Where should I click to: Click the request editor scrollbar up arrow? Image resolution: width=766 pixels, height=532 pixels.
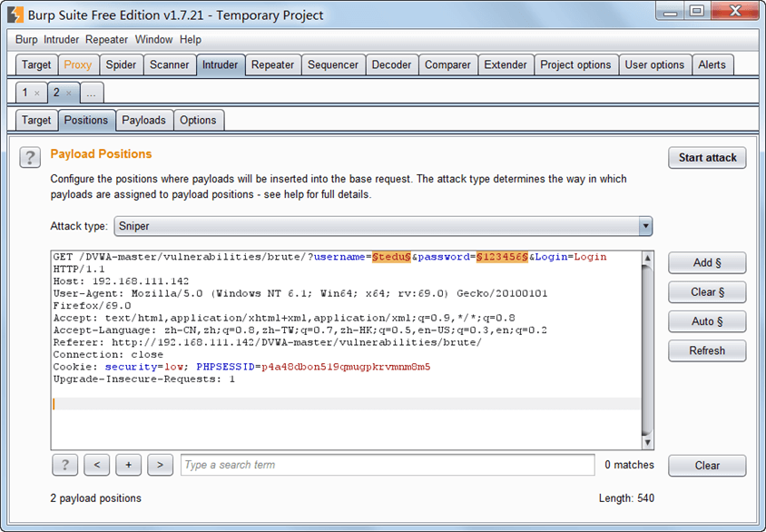(648, 258)
